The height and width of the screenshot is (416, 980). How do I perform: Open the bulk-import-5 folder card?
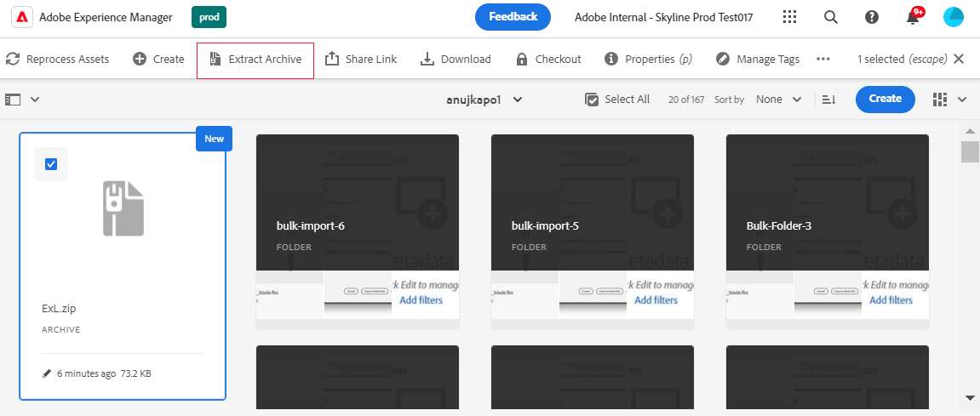(x=593, y=231)
